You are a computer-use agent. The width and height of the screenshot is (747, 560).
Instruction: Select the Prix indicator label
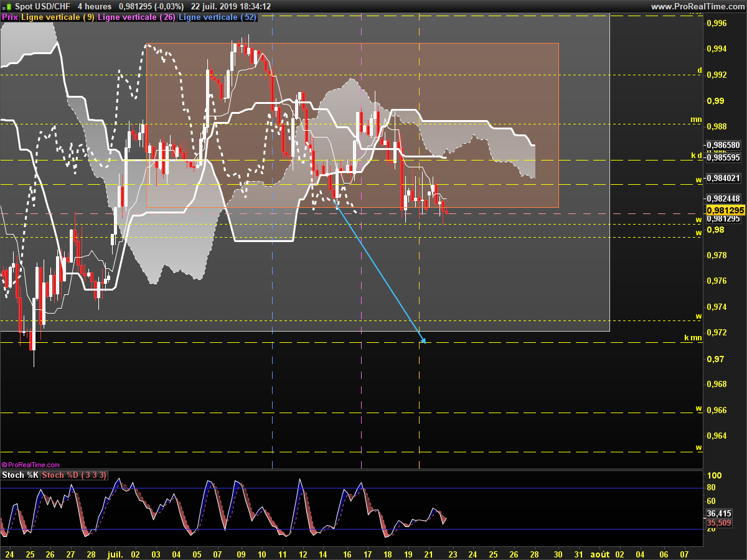tap(10, 17)
